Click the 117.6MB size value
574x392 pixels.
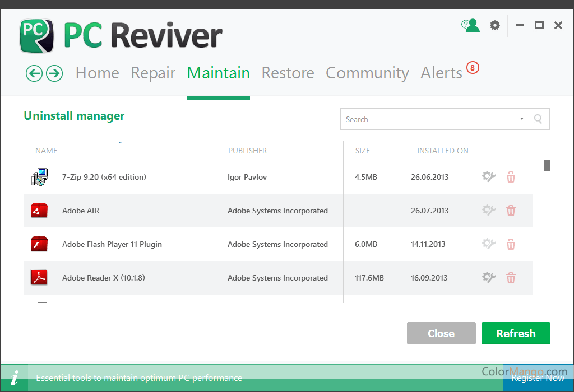point(369,278)
